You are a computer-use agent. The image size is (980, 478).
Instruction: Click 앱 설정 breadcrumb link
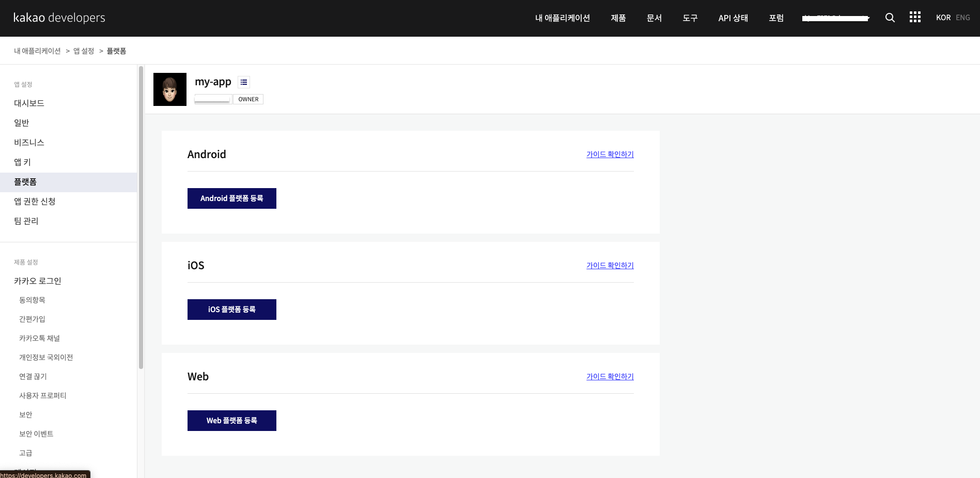[x=84, y=51]
